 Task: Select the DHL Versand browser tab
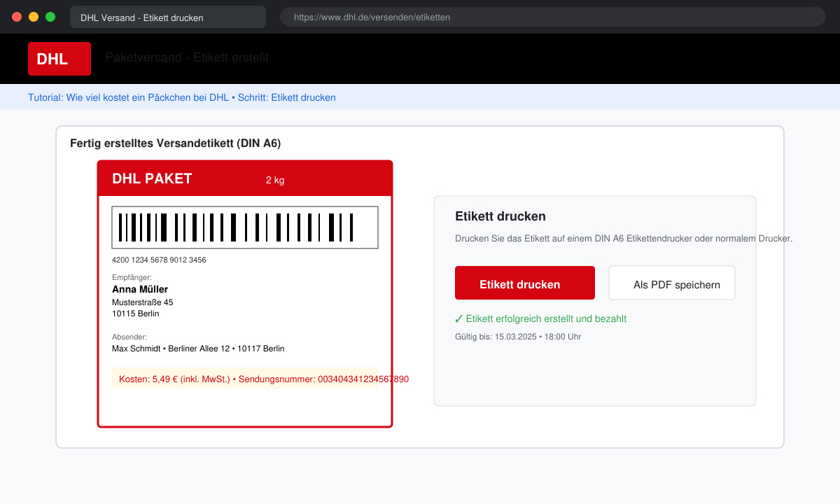[168, 17]
